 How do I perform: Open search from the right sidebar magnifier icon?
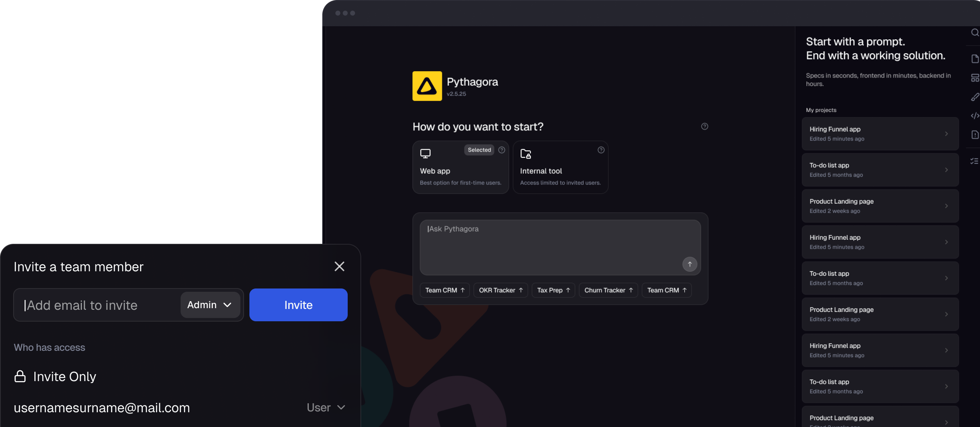(x=975, y=32)
